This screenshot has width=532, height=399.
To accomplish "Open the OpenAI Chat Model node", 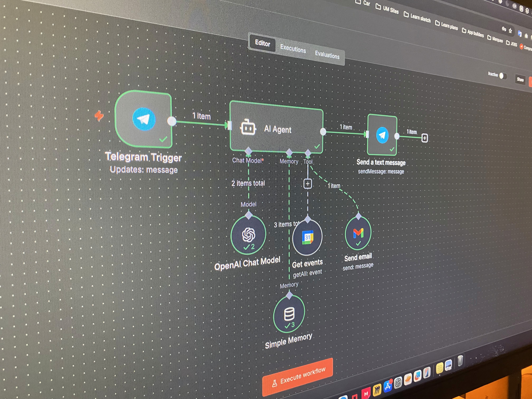I will pyautogui.click(x=248, y=235).
